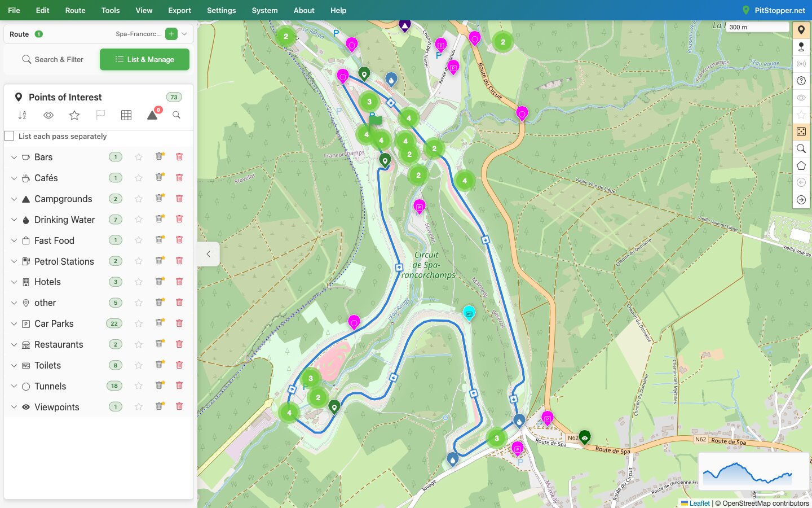Viewport: 812px width, 508px height.
Task: Toggle POI visibility eye in panel toolbar
Action: click(48, 115)
